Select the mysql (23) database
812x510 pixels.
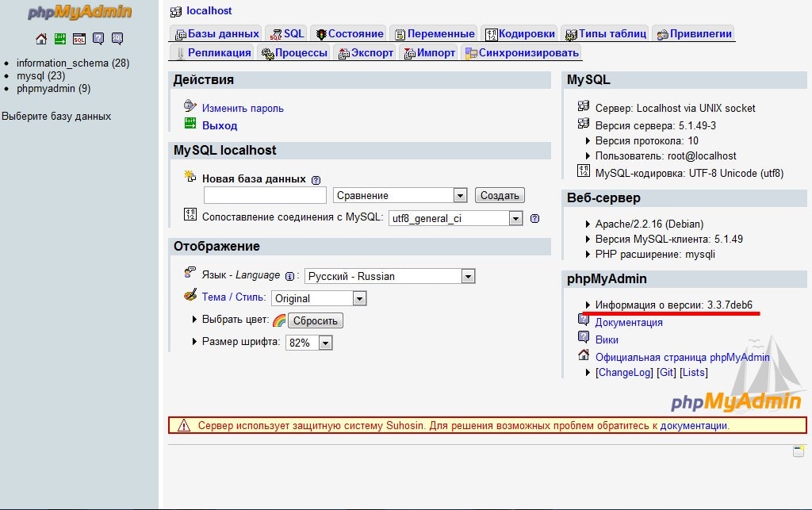pos(41,75)
